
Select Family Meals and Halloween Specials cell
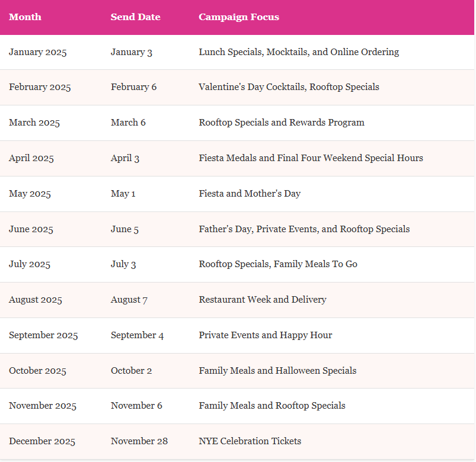point(277,371)
